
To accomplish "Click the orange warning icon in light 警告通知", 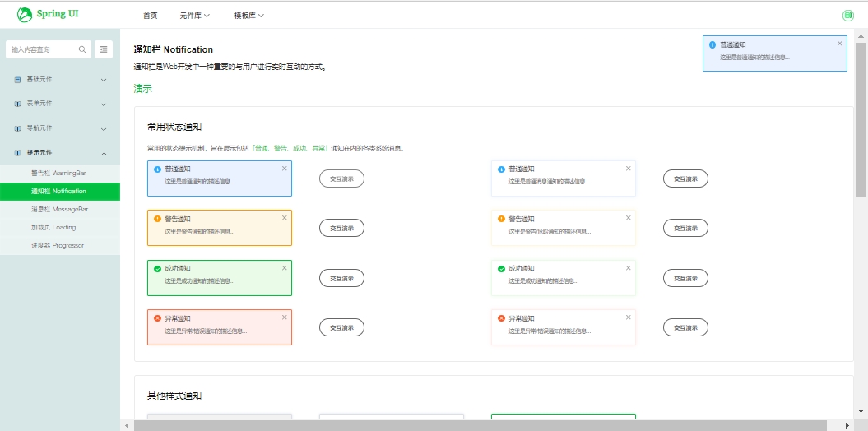I will tap(501, 219).
